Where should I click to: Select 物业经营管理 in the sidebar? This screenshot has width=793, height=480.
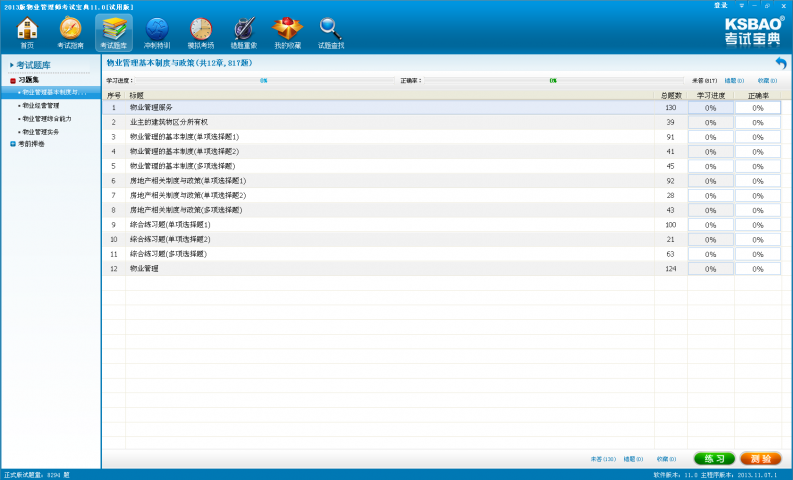[41, 105]
